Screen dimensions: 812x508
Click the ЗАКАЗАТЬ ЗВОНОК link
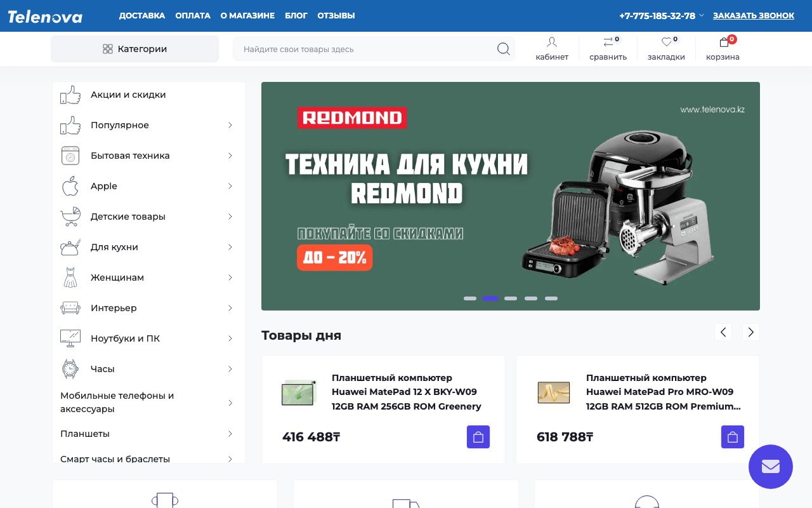point(754,16)
